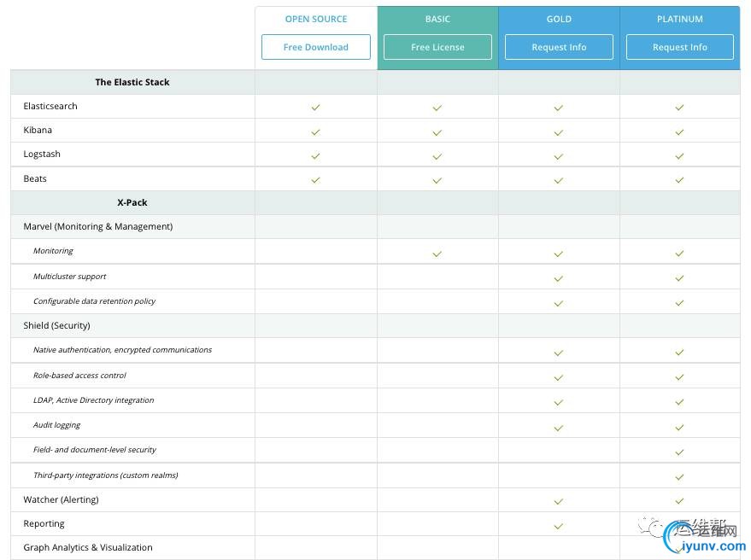
Task: Click Monitoring checkmark in Gold column
Action: [559, 254]
